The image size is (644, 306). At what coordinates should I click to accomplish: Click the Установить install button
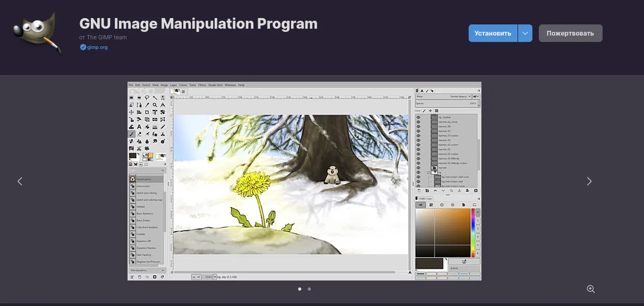click(x=493, y=33)
